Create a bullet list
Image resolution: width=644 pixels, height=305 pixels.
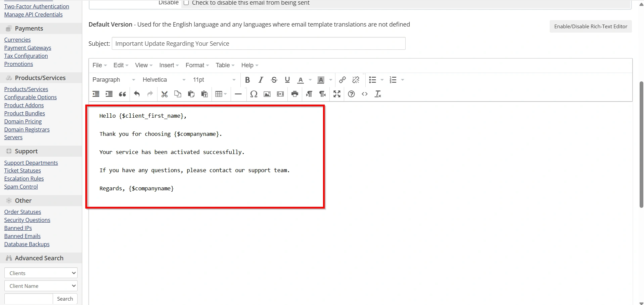coord(372,80)
